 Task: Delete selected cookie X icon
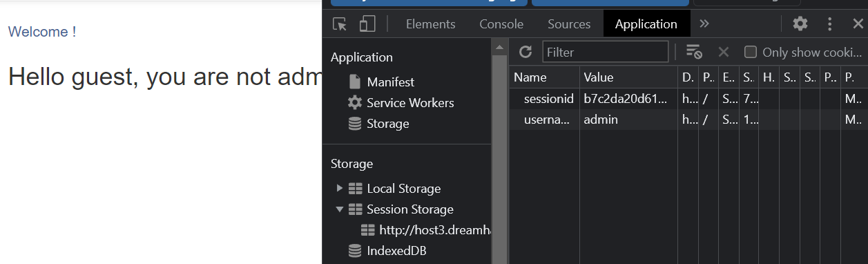point(724,52)
